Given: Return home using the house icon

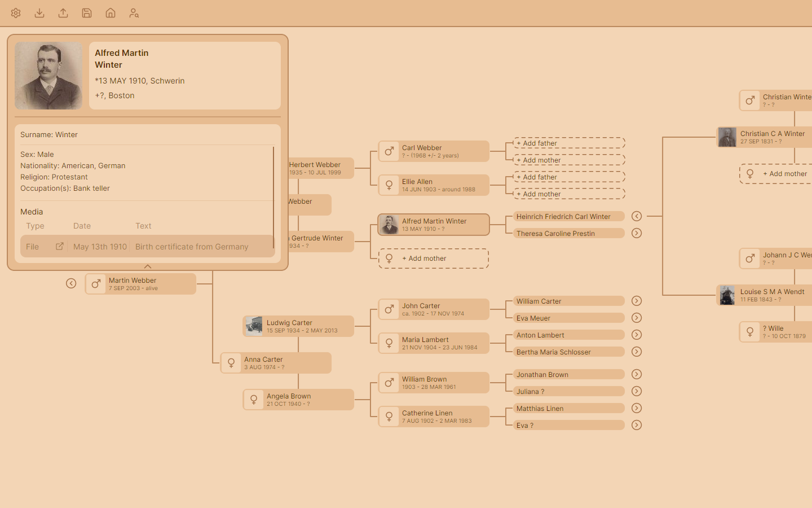Looking at the screenshot, I should pyautogui.click(x=110, y=12).
